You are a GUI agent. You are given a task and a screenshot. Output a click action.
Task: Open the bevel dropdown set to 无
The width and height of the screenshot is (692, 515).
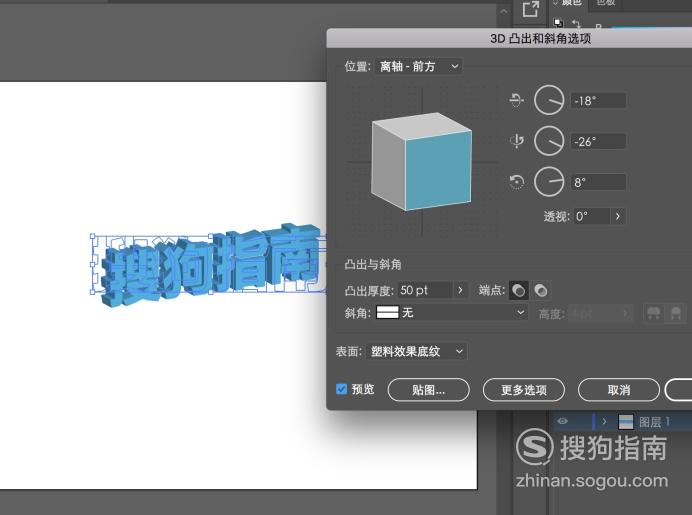coord(451,312)
